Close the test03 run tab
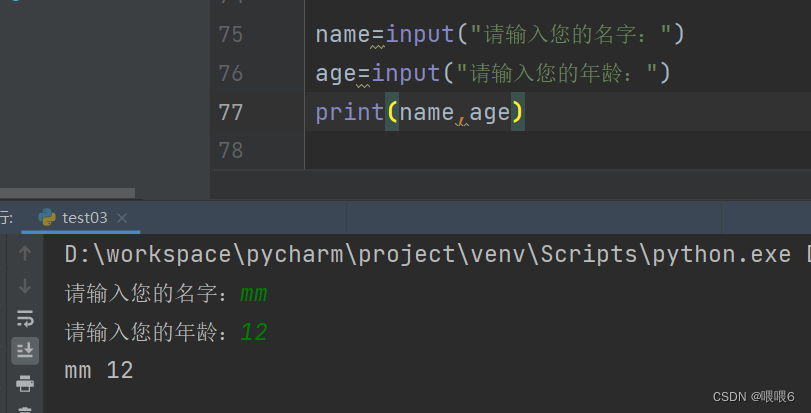The height and width of the screenshot is (413, 811). 123,217
